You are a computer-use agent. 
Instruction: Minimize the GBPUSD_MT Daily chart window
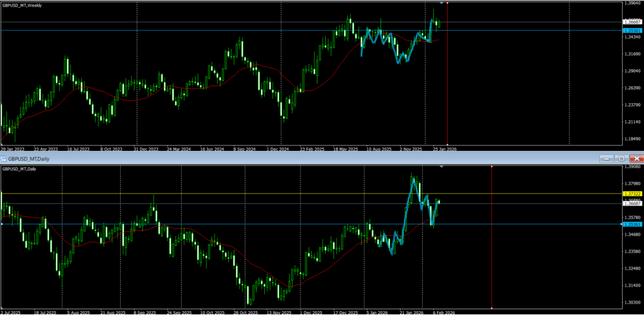pos(605,158)
